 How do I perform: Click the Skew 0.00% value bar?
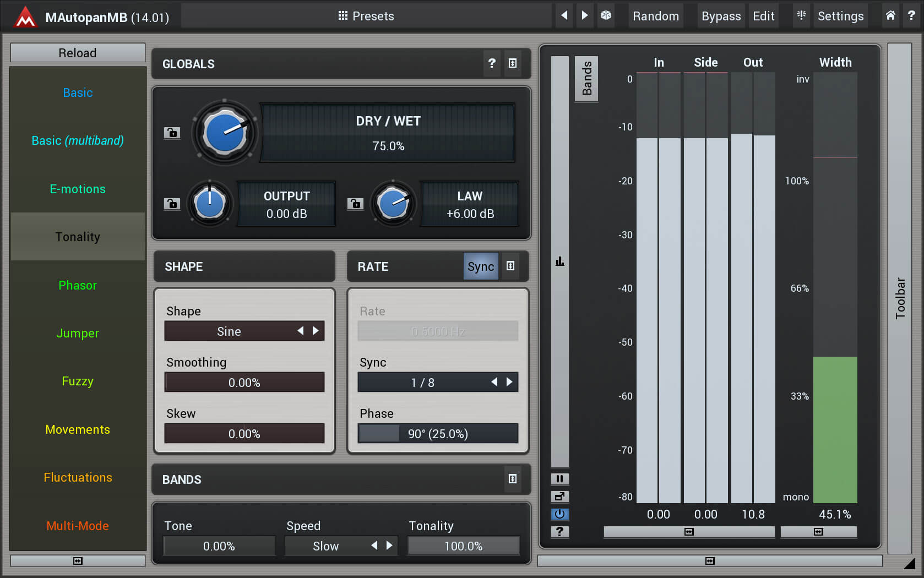(244, 433)
